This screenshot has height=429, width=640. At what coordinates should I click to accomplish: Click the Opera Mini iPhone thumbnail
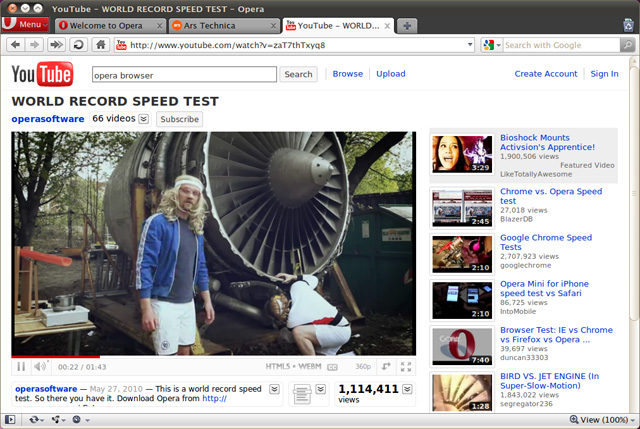coord(462,300)
